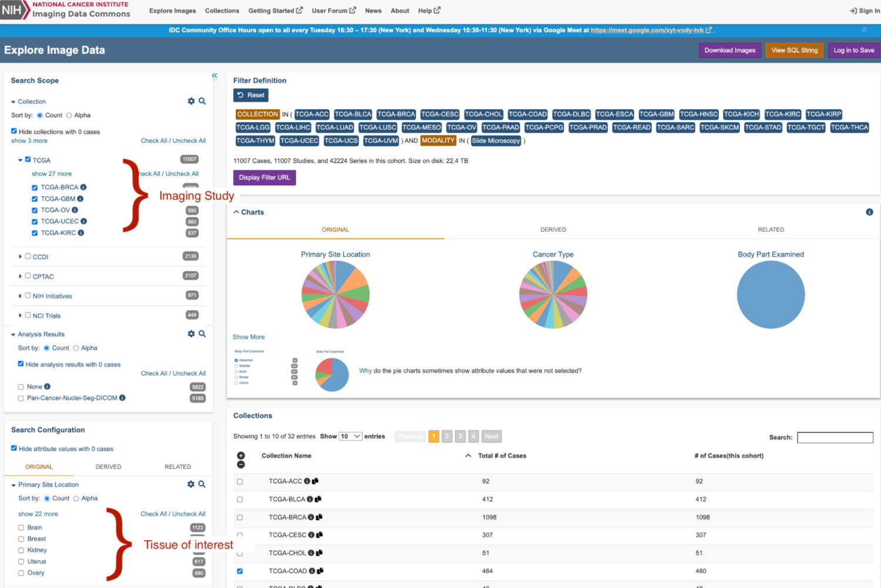Click the Search field above Collections table
The height and width of the screenshot is (588, 881).
(x=835, y=437)
